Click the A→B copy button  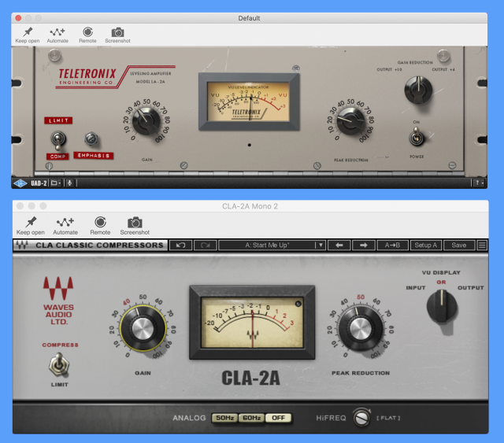(392, 245)
